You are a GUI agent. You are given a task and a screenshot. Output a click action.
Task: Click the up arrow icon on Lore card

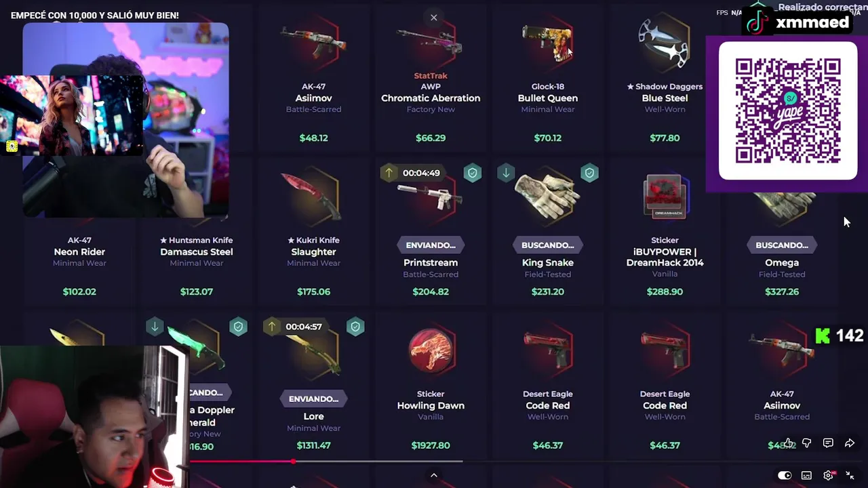(272, 327)
